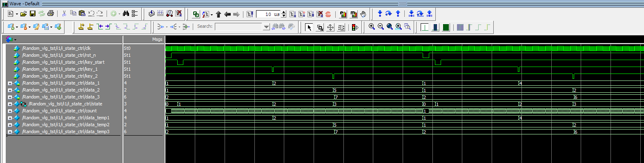Click the Run -All icon
The width and height of the screenshot is (644, 163).
[x=311, y=14]
